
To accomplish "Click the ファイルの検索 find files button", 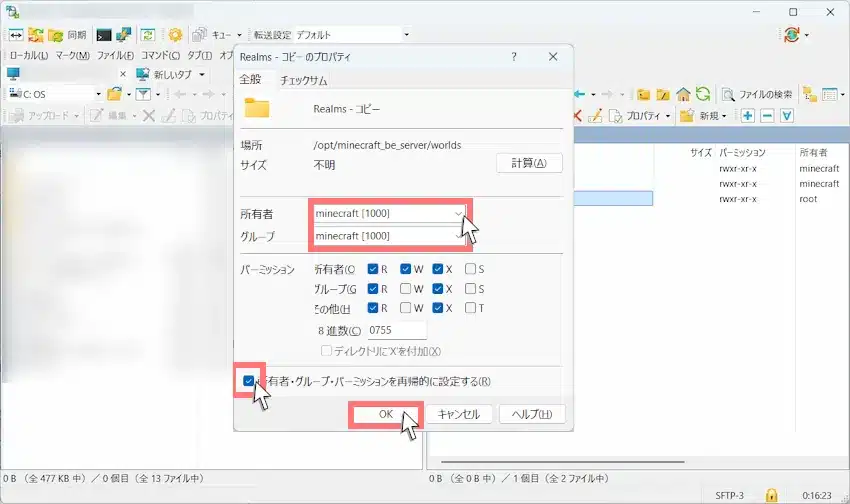I will click(757, 94).
